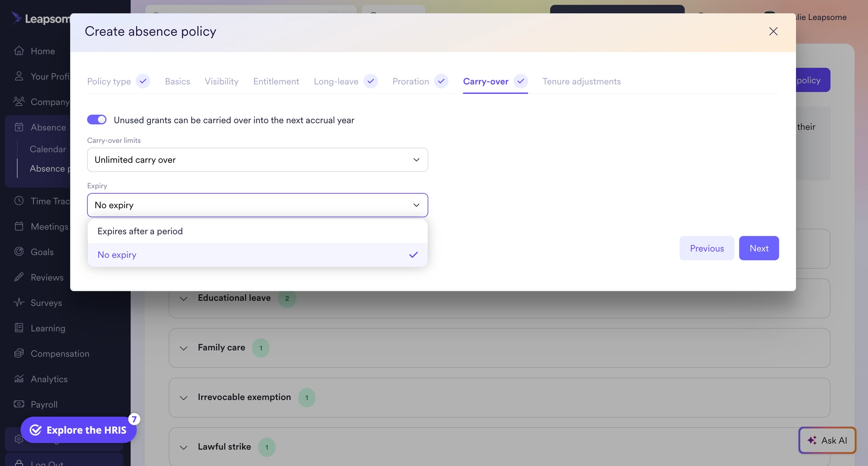
Task: Click the Compensation sidebar icon
Action: pos(19,353)
